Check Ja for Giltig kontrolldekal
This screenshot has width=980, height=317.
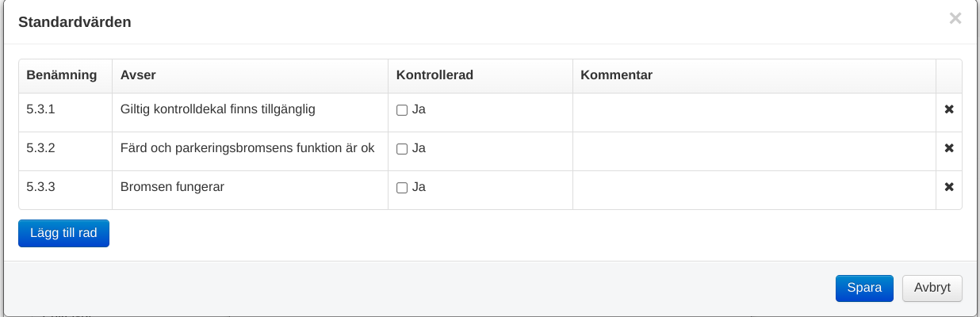click(402, 110)
